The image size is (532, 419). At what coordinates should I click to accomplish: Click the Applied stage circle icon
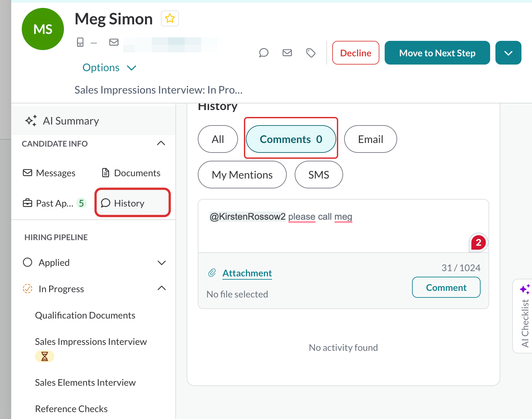27,262
